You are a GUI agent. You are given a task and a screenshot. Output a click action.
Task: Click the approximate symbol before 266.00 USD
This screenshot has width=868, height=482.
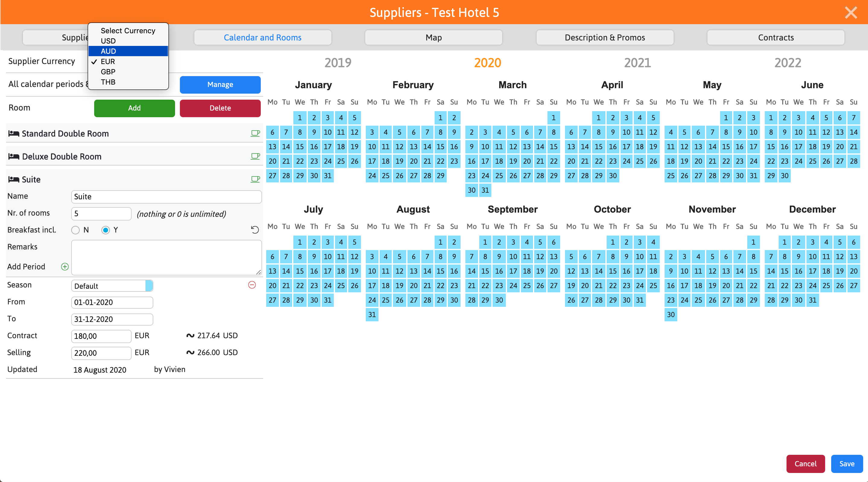click(190, 352)
